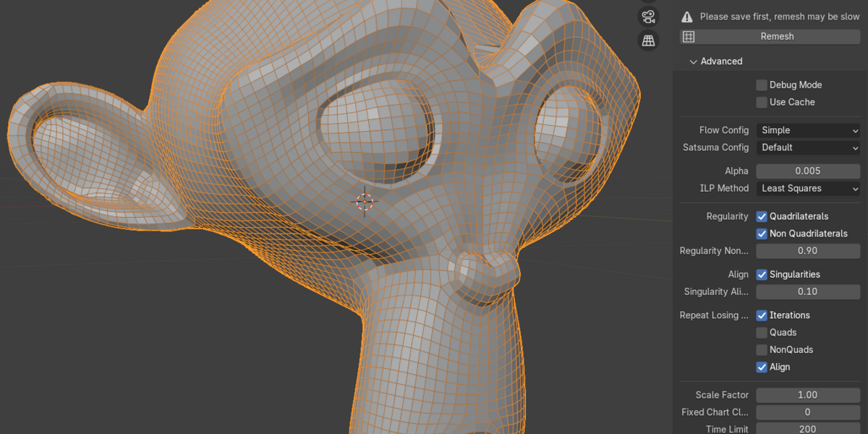This screenshot has height=434, width=868.
Task: Disable the Singularities align checkbox
Action: [761, 274]
